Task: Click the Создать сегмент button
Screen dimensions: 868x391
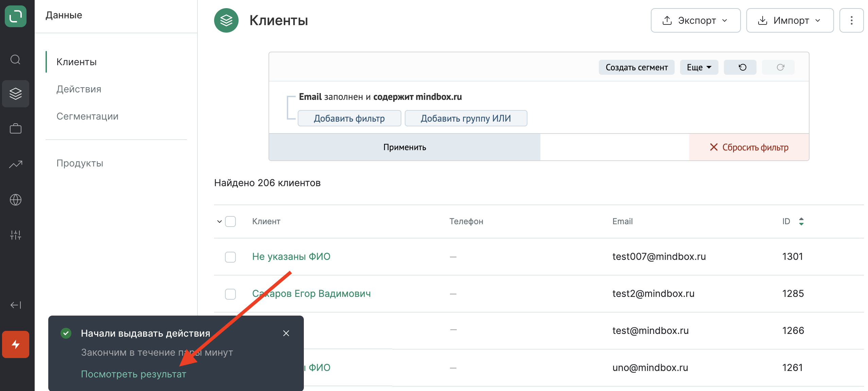Action: coord(637,67)
